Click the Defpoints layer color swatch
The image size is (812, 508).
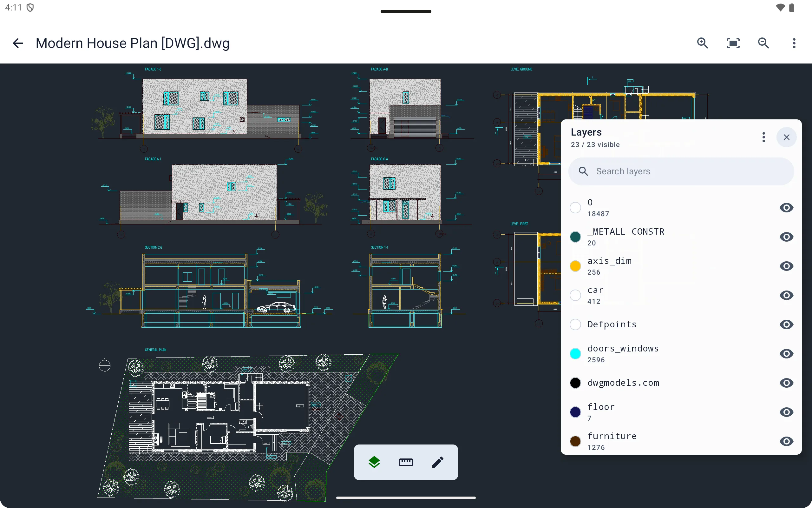coord(575,324)
